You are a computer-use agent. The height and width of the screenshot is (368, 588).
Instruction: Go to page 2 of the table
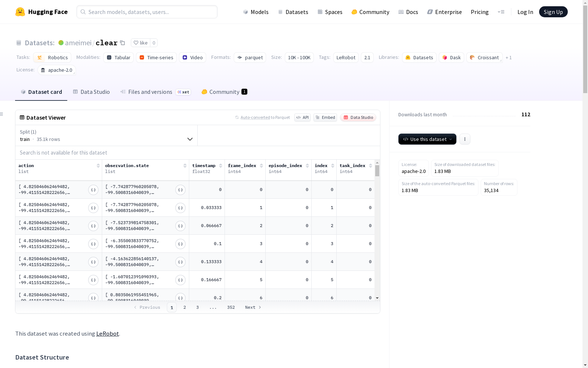coord(184,307)
